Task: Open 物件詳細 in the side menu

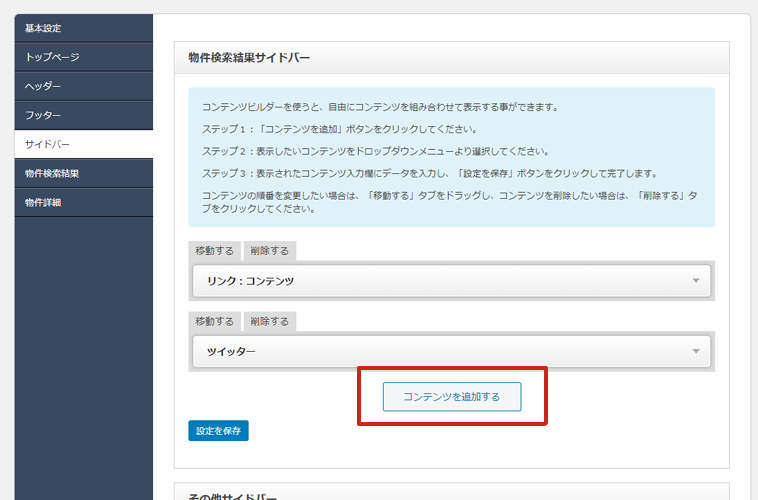Action: point(44,202)
